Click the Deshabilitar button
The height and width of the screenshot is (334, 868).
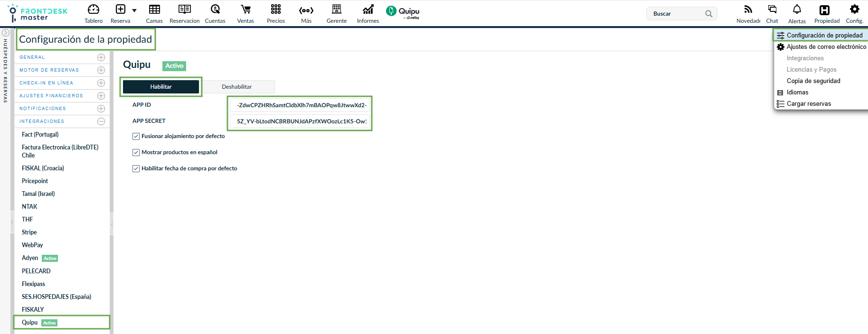point(237,87)
